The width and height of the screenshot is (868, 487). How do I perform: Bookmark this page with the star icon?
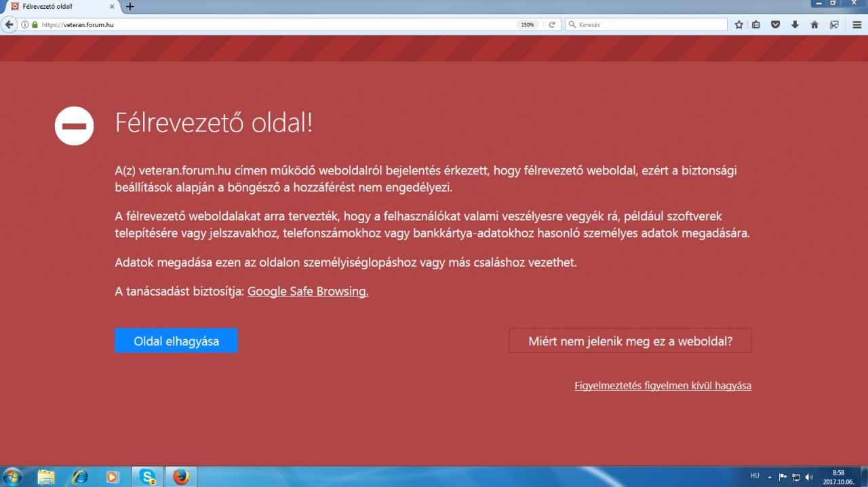pyautogui.click(x=739, y=24)
